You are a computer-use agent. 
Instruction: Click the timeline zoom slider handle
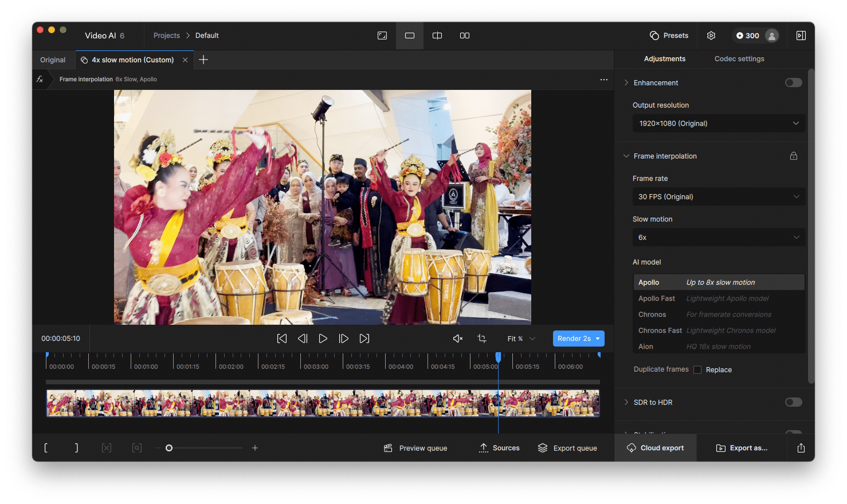pyautogui.click(x=169, y=448)
